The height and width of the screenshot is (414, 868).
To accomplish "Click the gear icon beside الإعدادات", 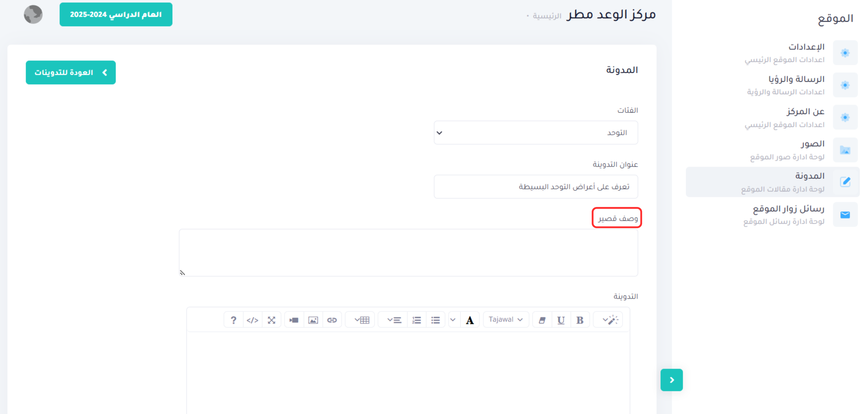I will click(845, 53).
